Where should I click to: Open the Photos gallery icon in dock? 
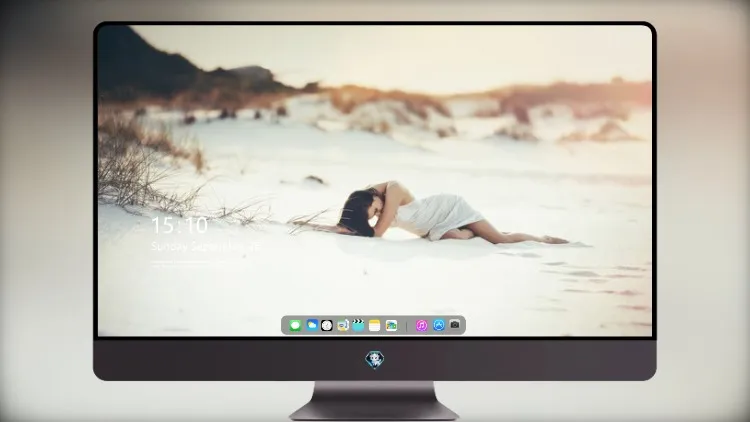pos(391,325)
